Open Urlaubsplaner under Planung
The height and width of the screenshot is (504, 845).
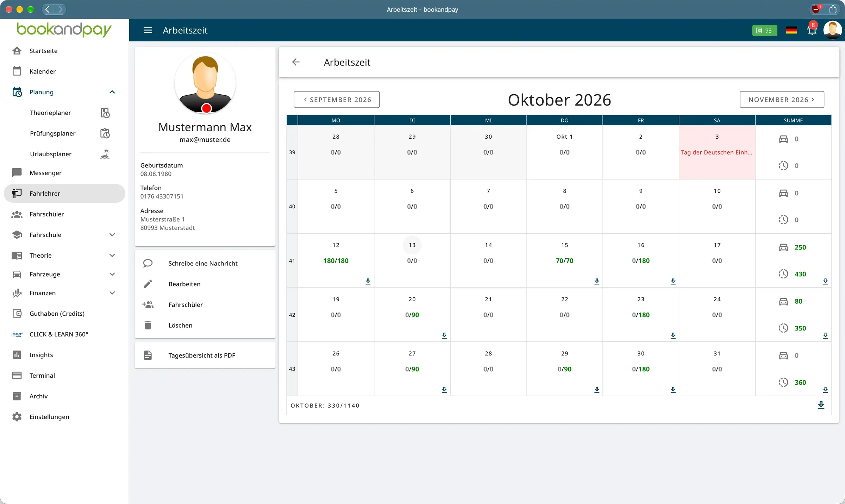click(64, 154)
